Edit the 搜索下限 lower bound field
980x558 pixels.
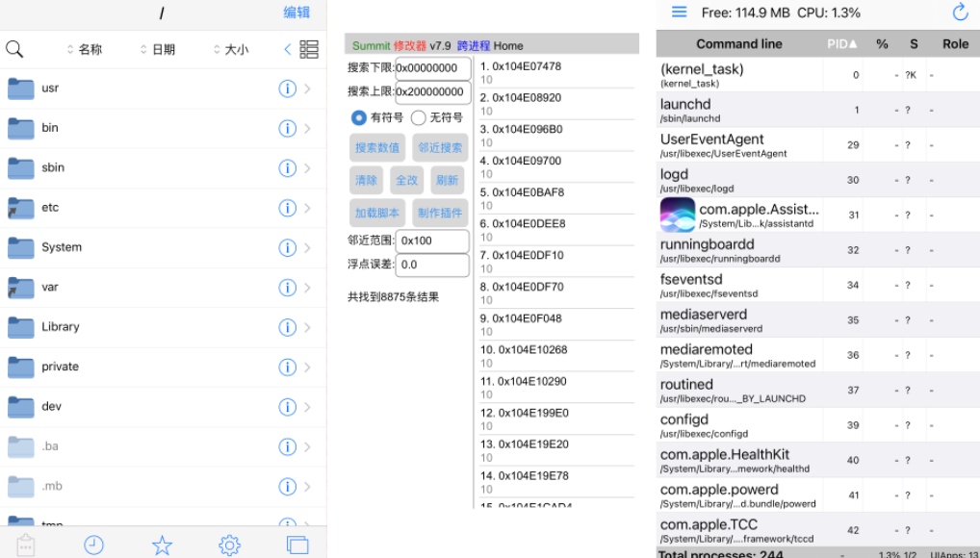point(433,68)
